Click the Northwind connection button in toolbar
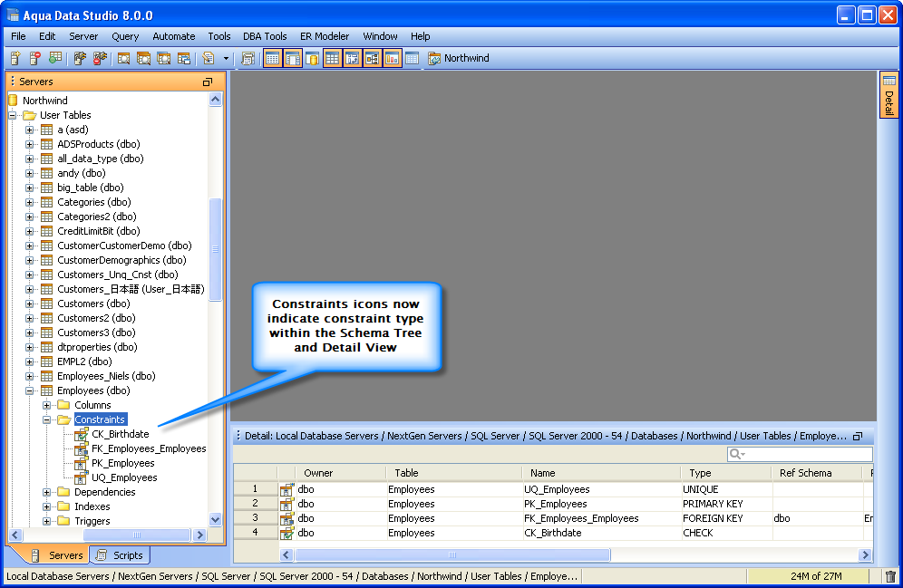Viewport: 903px width, 588px height. 459,58
